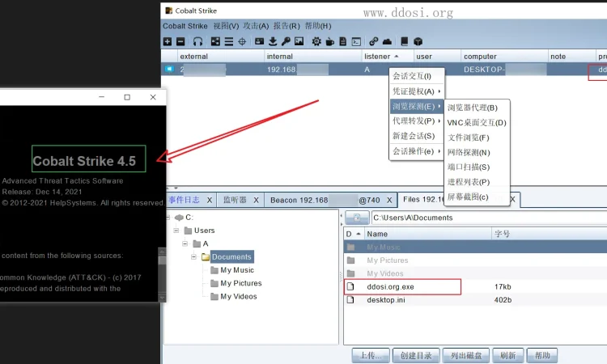Image resolution: width=607 pixels, height=364 pixels.
Task: Open Screenshots view picture icon
Action: tap(299, 41)
